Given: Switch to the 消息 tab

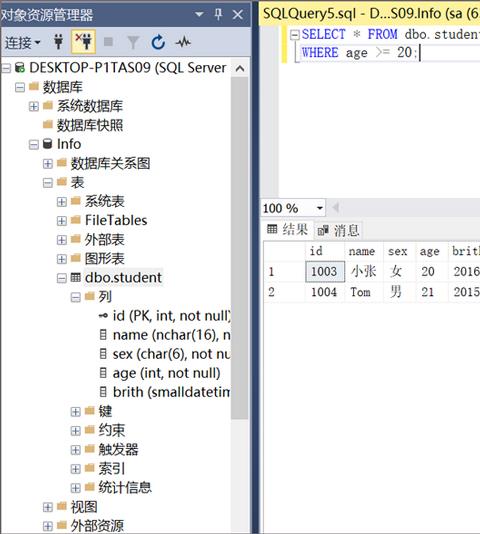Looking at the screenshot, I should tap(338, 230).
